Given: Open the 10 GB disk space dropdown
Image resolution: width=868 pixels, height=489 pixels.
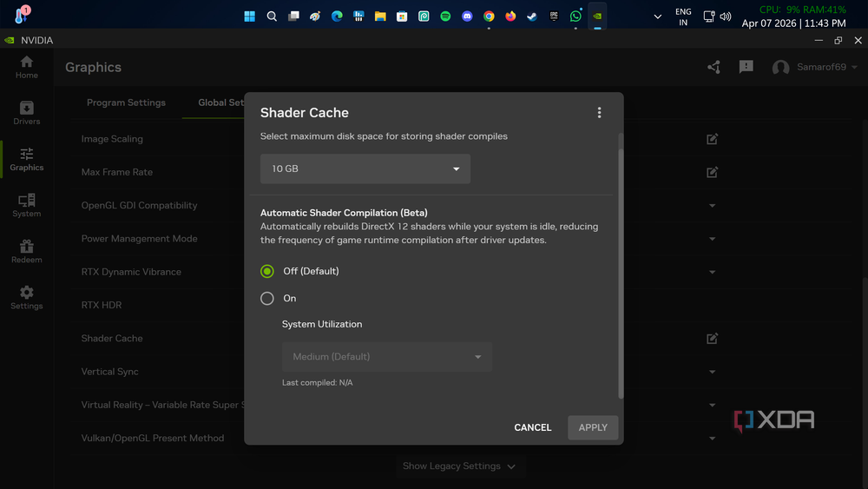Looking at the screenshot, I should pos(365,169).
